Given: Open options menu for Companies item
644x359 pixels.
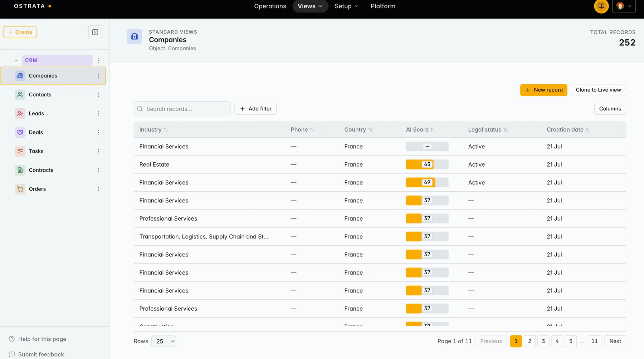Looking at the screenshot, I should pos(98,76).
